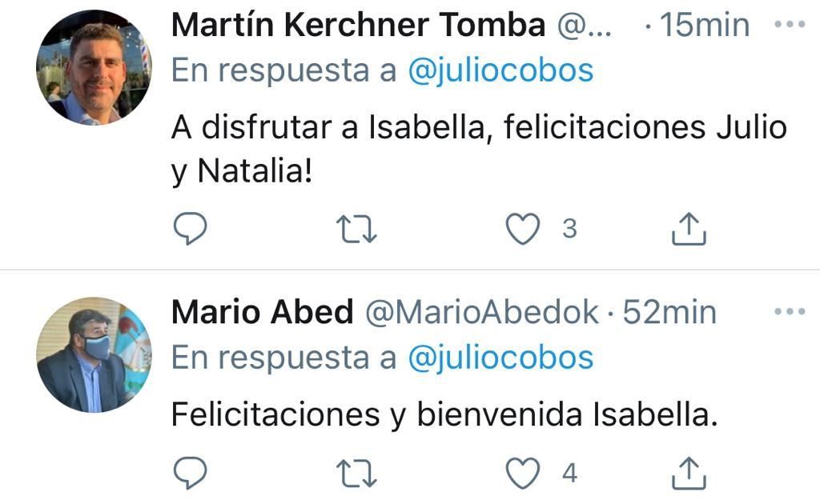The width and height of the screenshot is (820, 504).
Task: Open Martín Kerchner Tomba's profile picture
Action: coord(94,67)
